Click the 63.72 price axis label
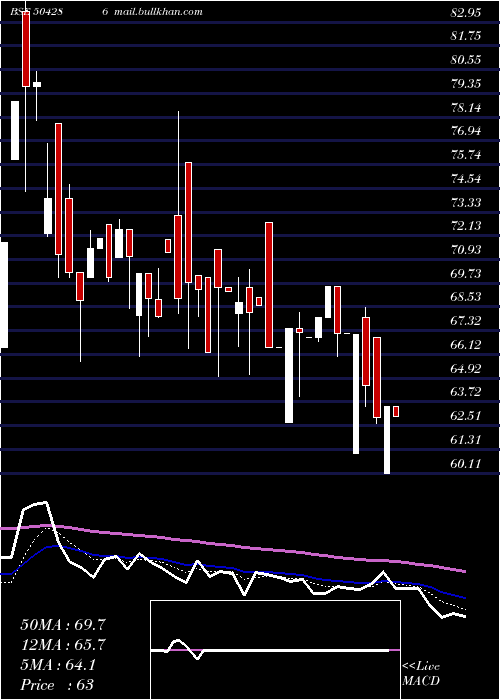 point(466,392)
